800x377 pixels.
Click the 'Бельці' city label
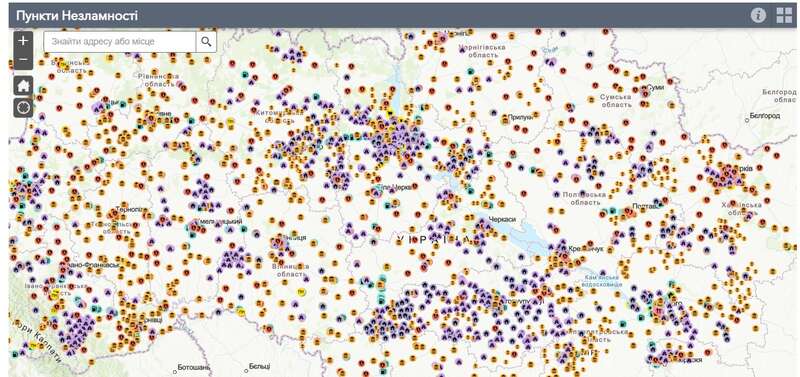point(260,366)
